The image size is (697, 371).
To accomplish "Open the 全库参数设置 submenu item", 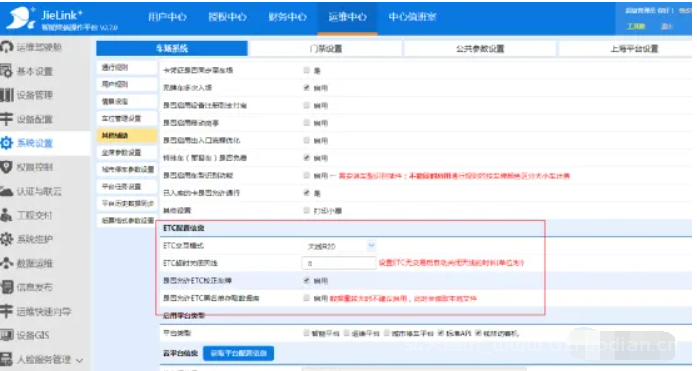I will (127, 152).
